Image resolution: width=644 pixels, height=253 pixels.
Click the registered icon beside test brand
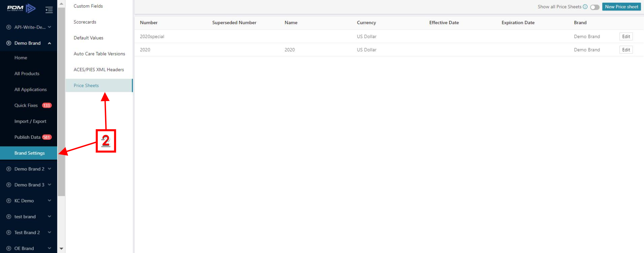click(x=9, y=217)
